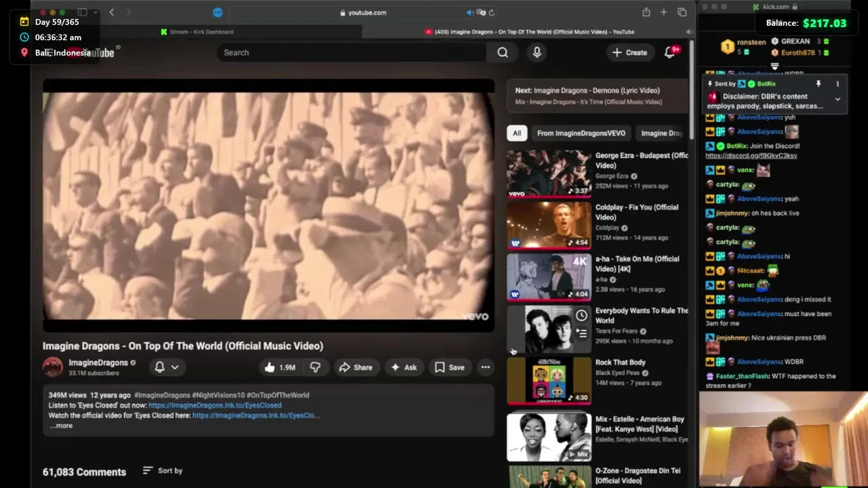Open ImagineDragons channel name link

tap(98, 363)
